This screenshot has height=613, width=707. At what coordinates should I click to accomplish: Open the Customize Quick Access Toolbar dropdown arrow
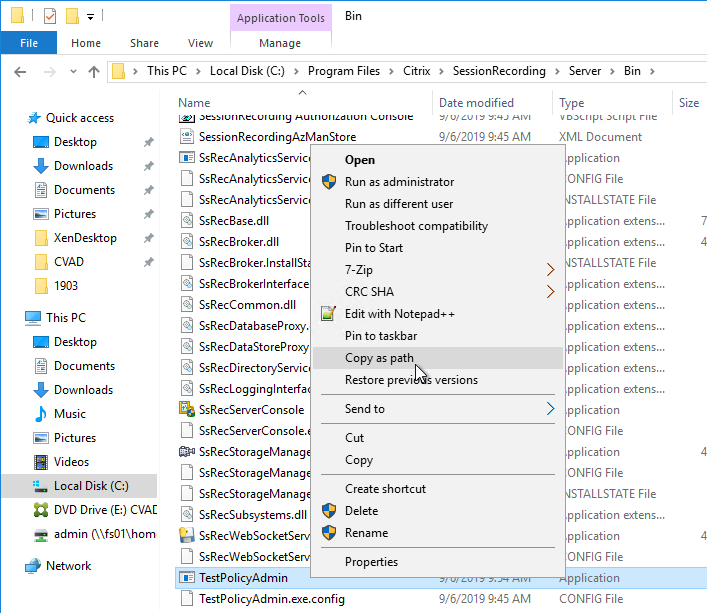click(x=91, y=17)
